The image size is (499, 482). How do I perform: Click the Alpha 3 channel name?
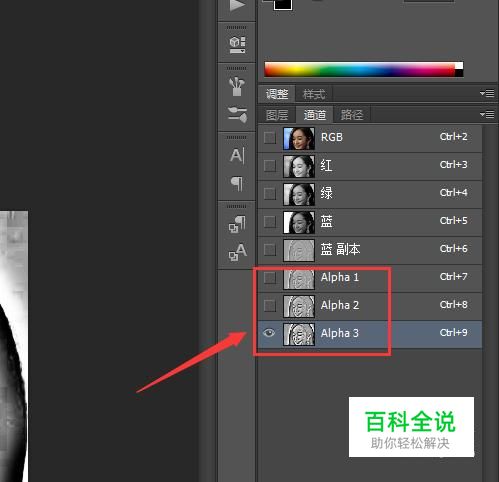[x=340, y=333]
